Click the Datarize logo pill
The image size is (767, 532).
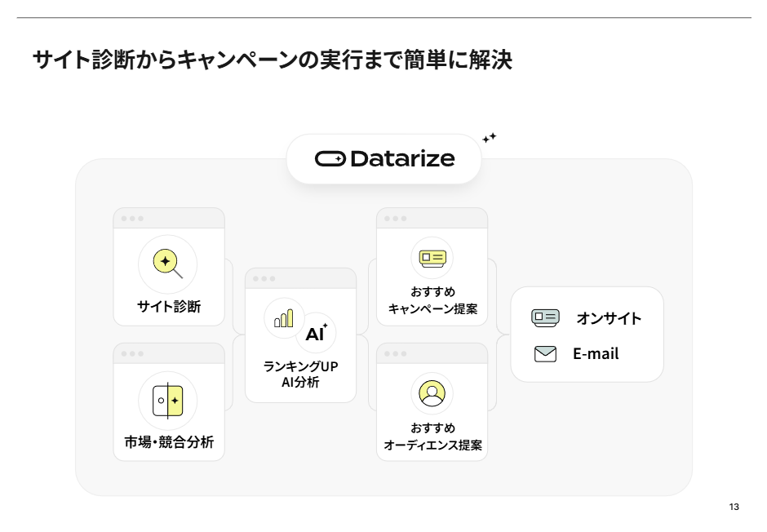point(384,159)
